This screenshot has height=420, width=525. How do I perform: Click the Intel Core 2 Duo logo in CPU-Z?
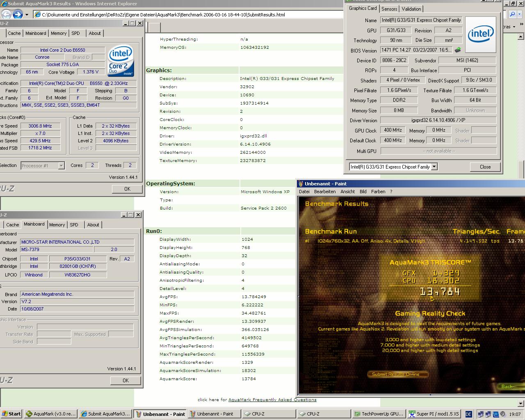(121, 60)
